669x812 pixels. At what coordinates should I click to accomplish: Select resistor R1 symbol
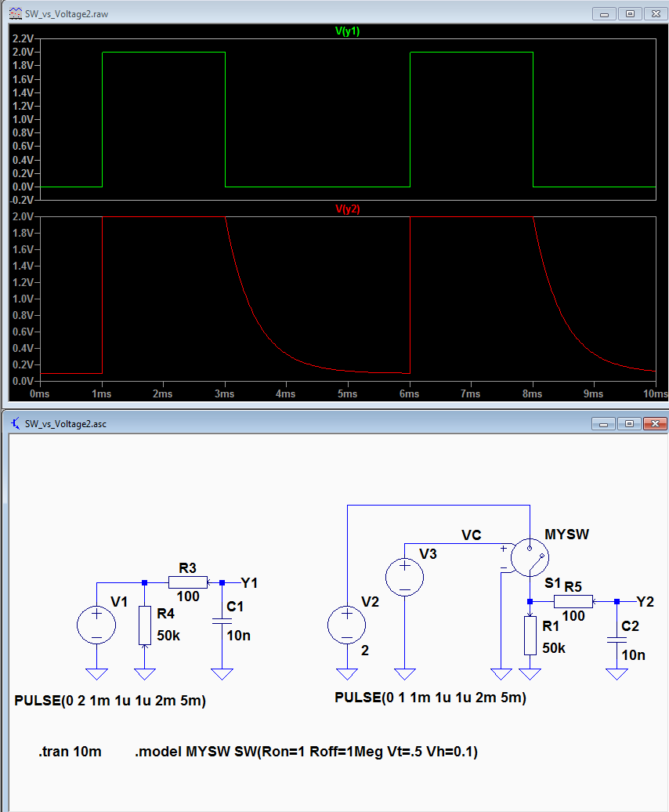(530, 636)
